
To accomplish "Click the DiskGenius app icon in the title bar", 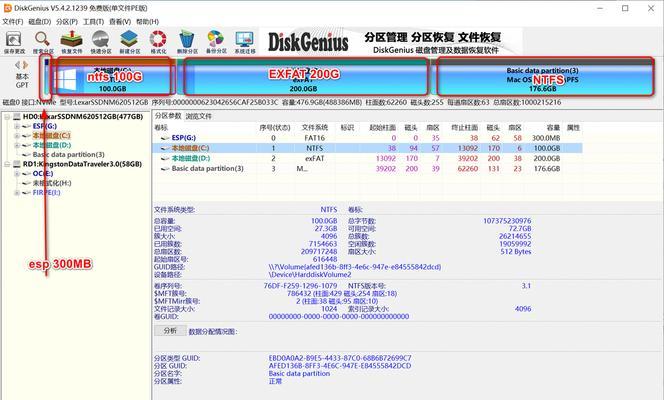I will coord(7,8).
